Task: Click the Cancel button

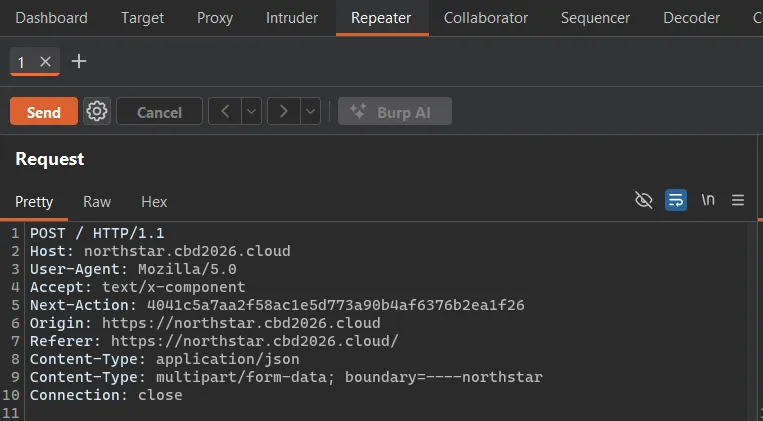Action: [159, 111]
